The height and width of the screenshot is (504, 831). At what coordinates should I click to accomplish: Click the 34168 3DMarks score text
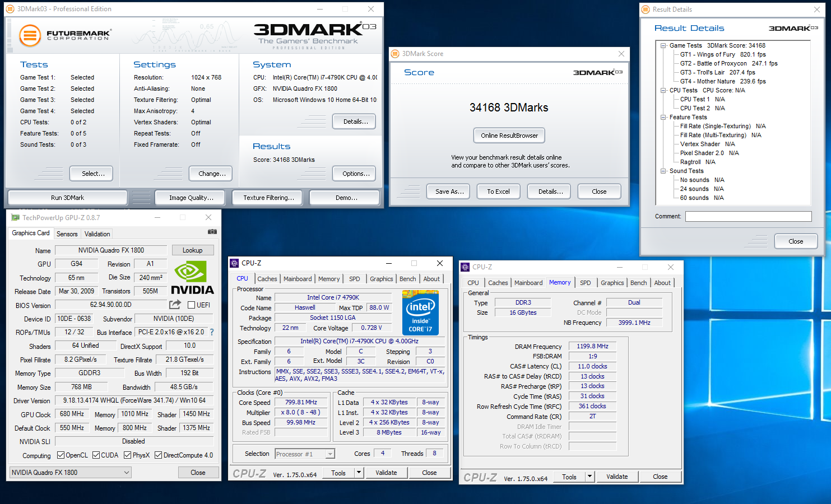[509, 108]
